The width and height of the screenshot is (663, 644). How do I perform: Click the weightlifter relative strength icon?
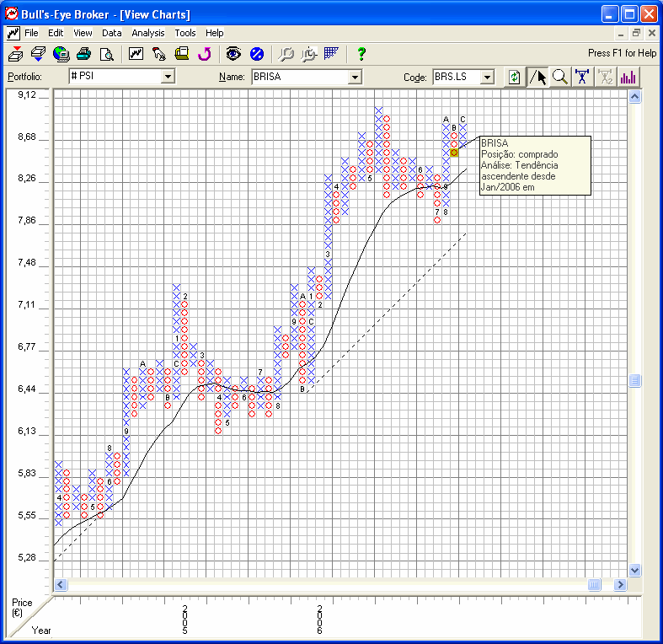pos(582,77)
